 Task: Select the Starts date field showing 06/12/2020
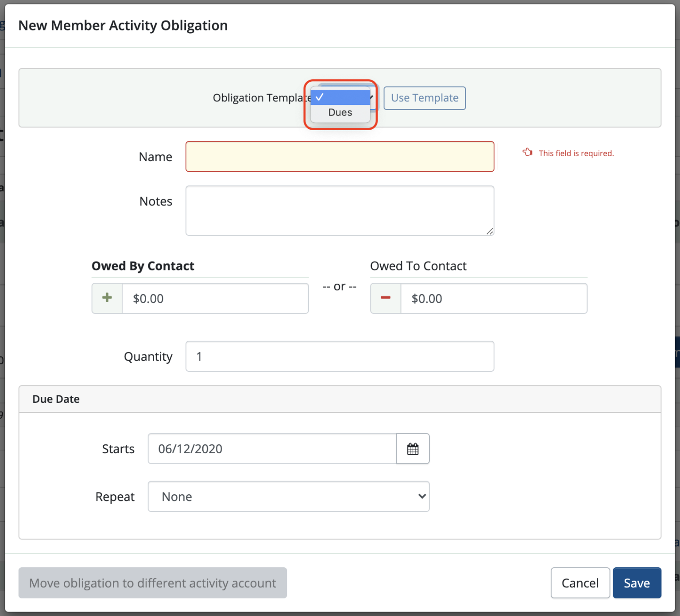(x=272, y=449)
